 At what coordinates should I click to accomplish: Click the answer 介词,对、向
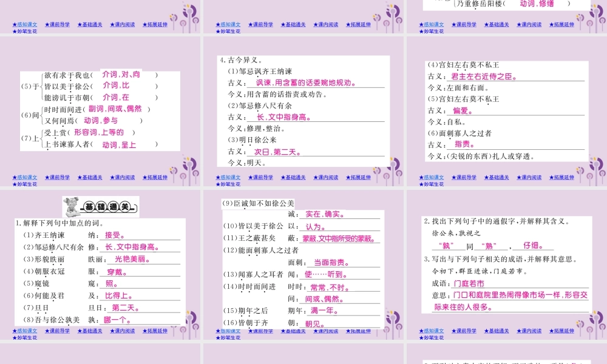(121, 74)
